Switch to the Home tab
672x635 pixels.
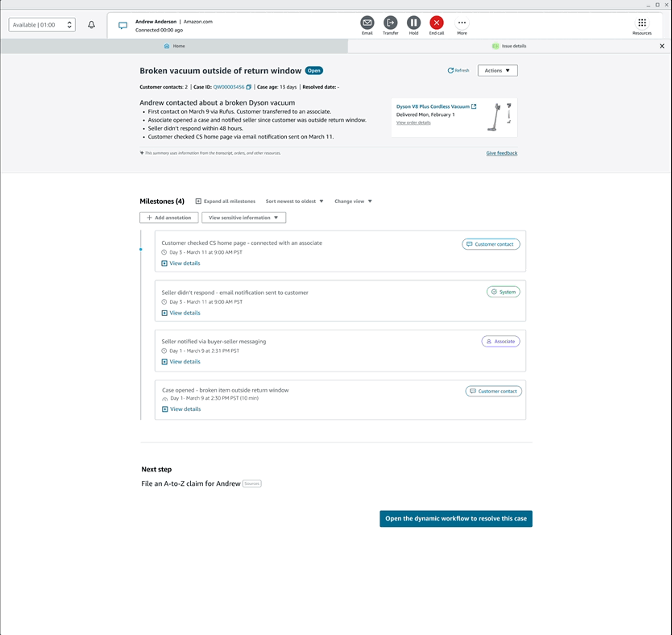(x=174, y=46)
